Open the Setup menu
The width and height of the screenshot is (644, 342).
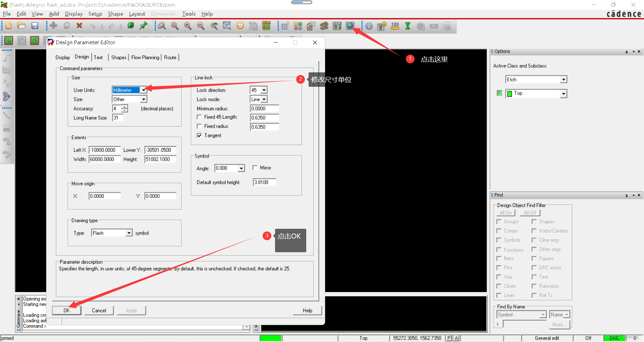pos(95,14)
